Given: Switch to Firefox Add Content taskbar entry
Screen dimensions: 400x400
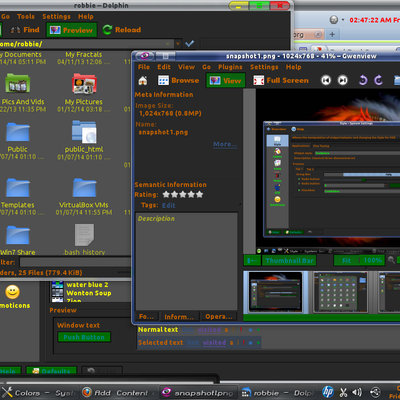Looking at the screenshot, I should [x=119, y=393].
